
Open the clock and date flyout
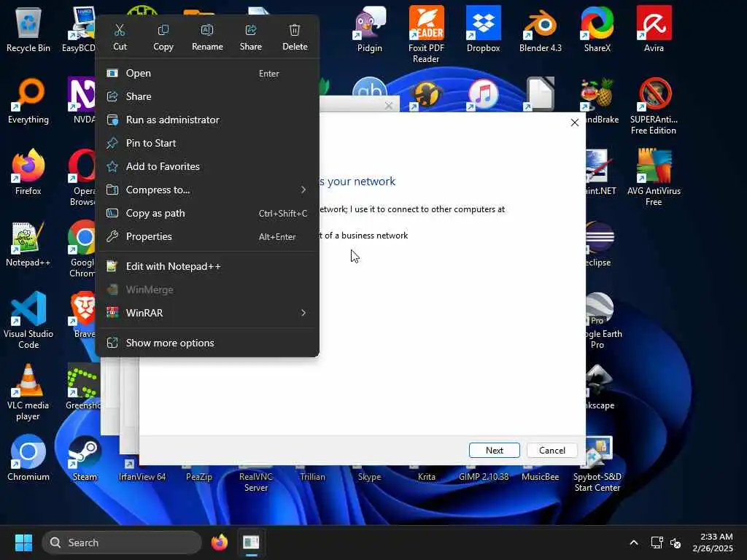pyautogui.click(x=713, y=542)
